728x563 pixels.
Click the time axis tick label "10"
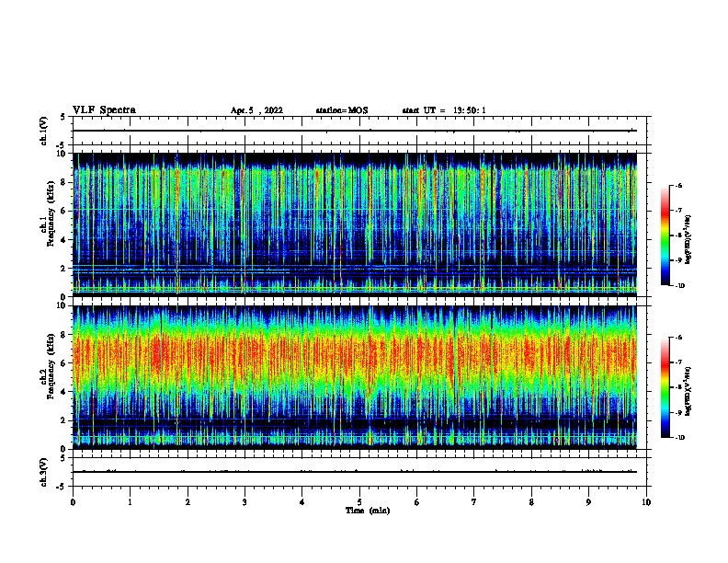(x=646, y=502)
